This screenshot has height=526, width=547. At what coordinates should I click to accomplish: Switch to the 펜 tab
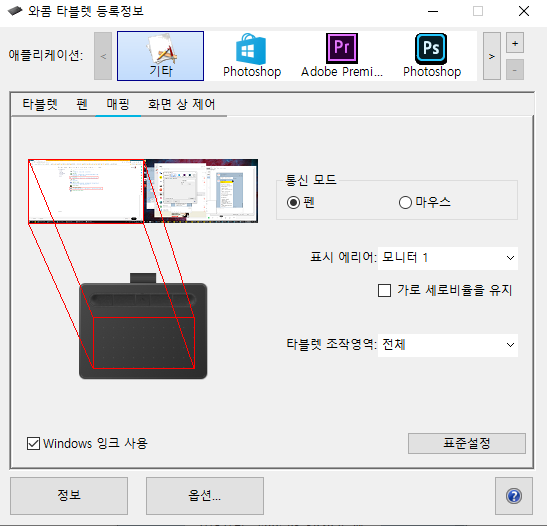[82, 104]
